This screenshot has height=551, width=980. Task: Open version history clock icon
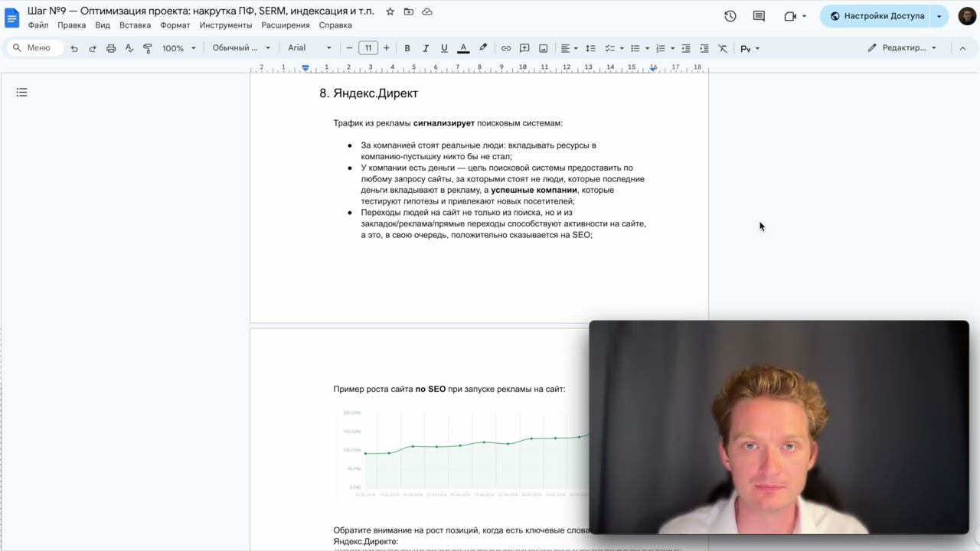(x=730, y=16)
